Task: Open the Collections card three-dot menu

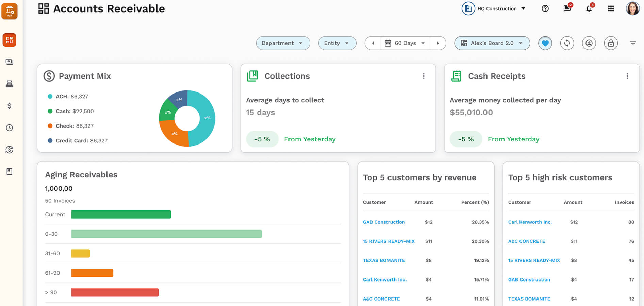Action: click(x=424, y=76)
